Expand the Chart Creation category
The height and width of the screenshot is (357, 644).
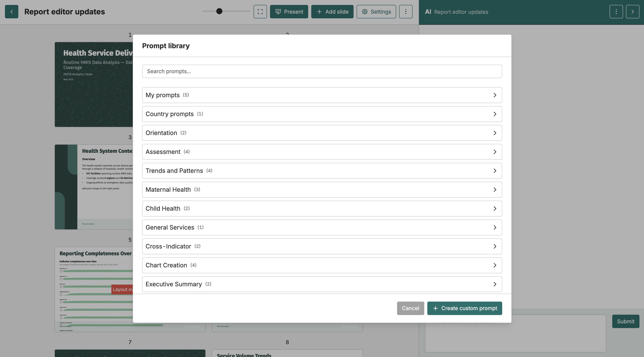(322, 265)
